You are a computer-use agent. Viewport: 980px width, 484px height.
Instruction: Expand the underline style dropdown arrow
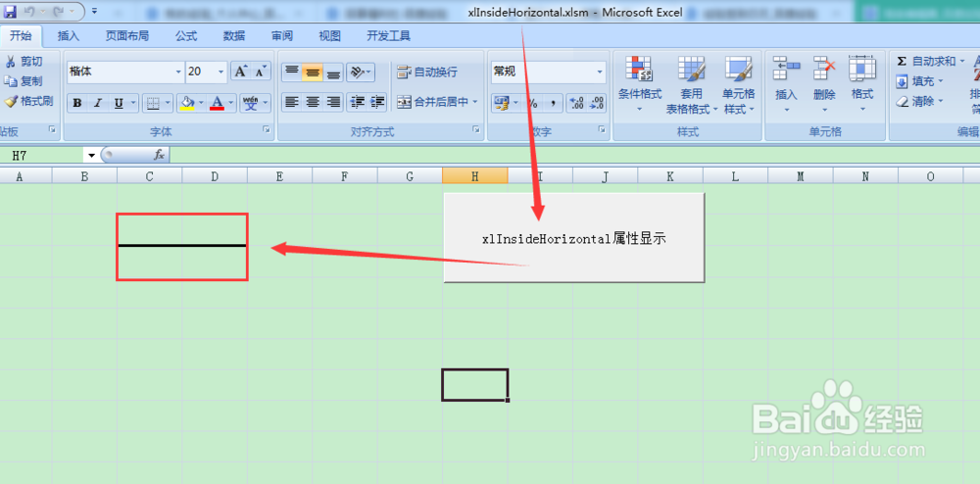(132, 103)
